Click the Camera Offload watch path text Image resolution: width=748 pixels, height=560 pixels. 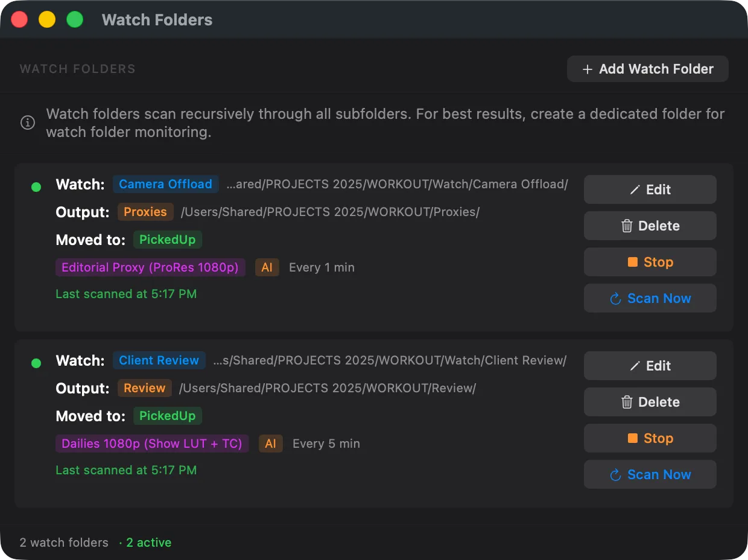(397, 184)
